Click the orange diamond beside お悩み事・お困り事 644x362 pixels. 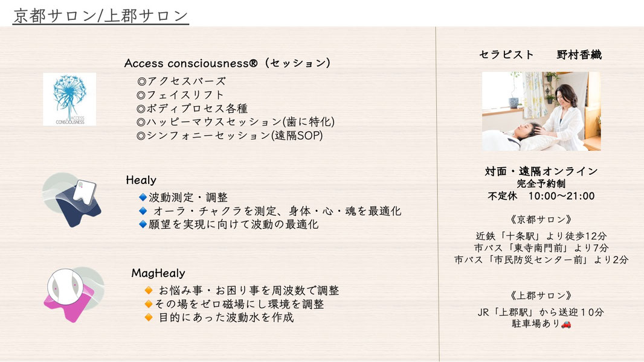[x=148, y=291]
